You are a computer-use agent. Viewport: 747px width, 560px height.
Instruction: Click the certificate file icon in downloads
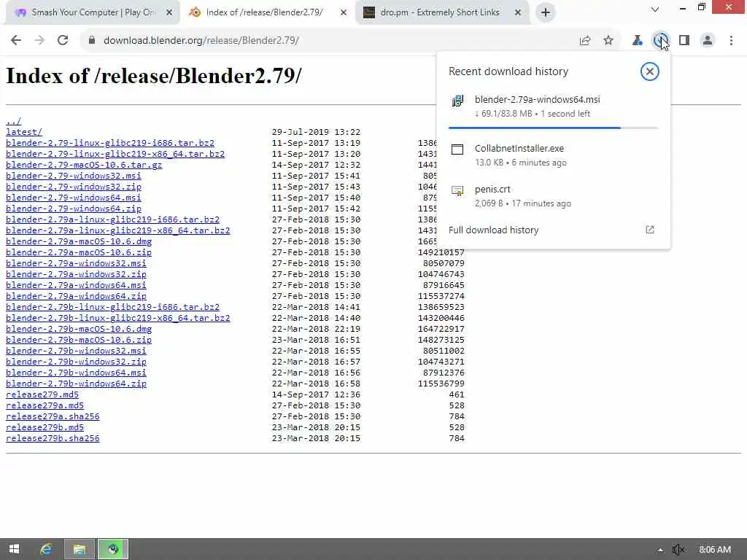[457, 190]
